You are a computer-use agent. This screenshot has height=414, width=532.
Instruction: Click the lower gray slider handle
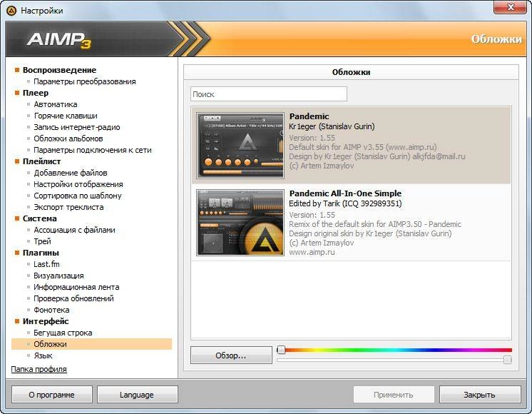click(507, 360)
